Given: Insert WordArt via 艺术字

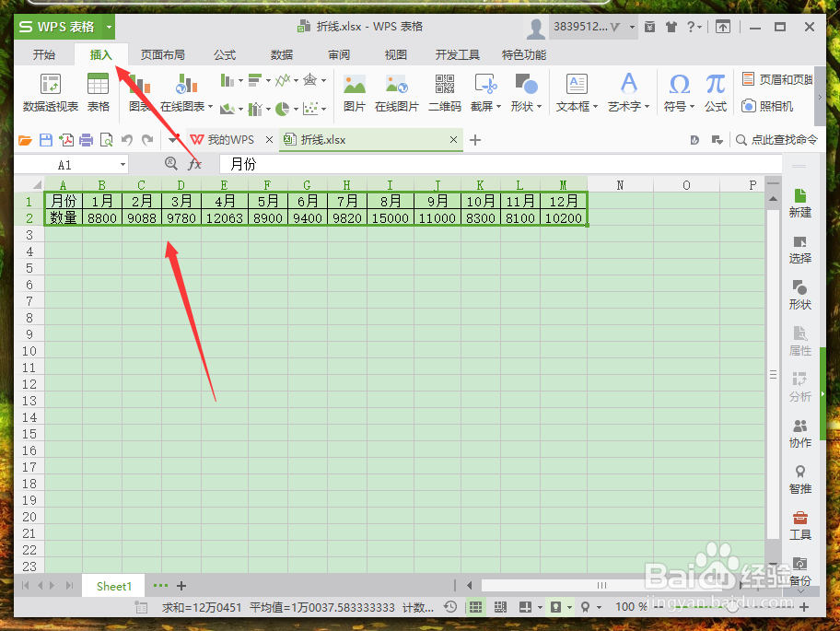Looking at the screenshot, I should click(628, 93).
